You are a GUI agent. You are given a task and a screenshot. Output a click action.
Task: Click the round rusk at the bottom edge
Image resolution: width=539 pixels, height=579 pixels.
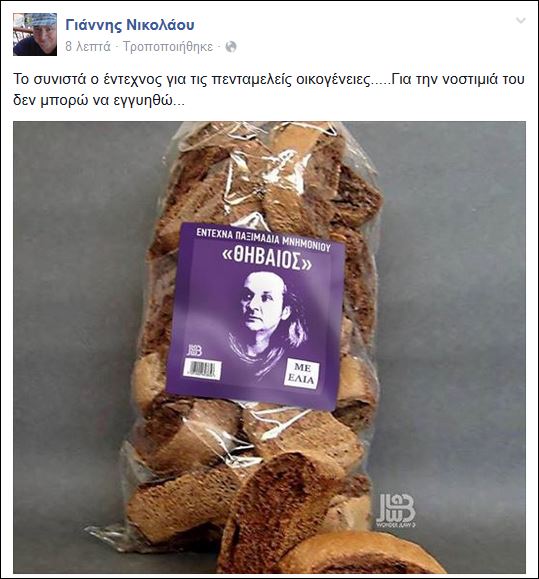point(364,553)
